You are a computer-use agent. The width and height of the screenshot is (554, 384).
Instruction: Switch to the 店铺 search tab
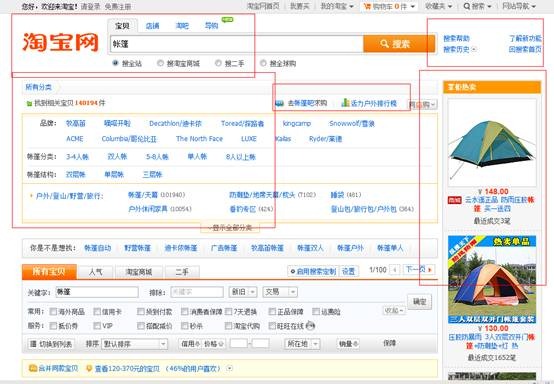(x=152, y=26)
